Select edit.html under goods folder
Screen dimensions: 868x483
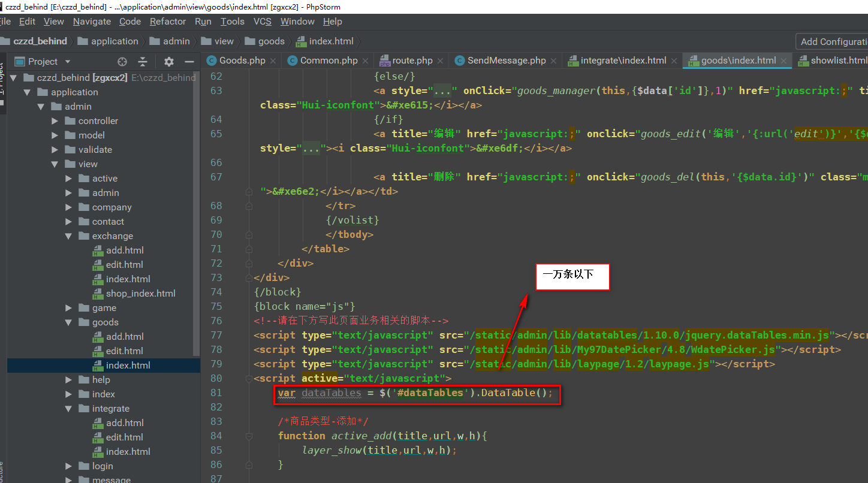point(125,351)
